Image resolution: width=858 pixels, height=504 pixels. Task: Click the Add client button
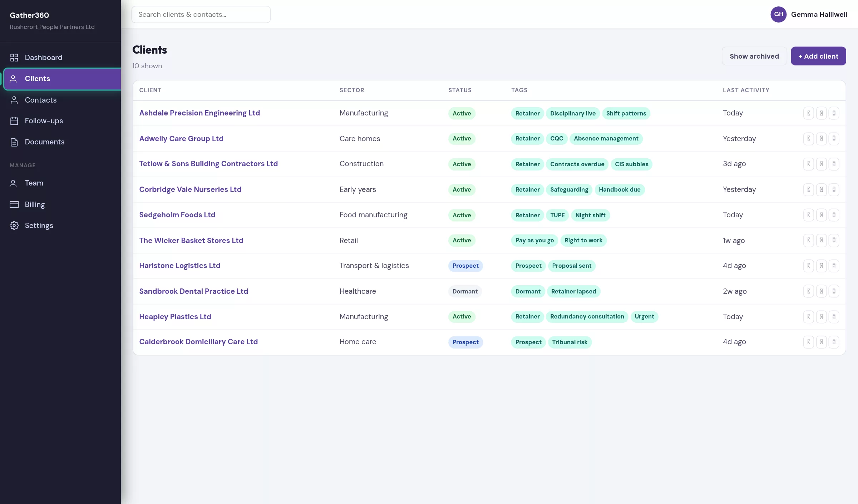(x=818, y=56)
